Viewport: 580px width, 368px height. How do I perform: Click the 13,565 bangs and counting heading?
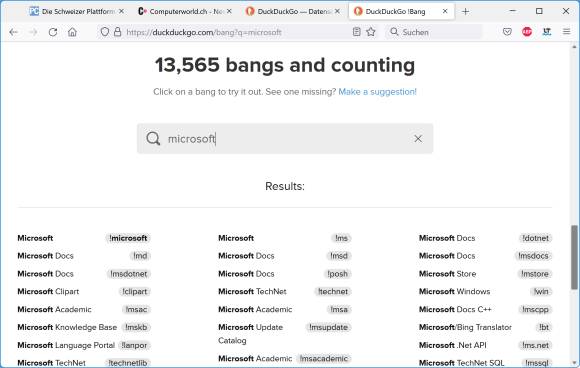point(285,65)
